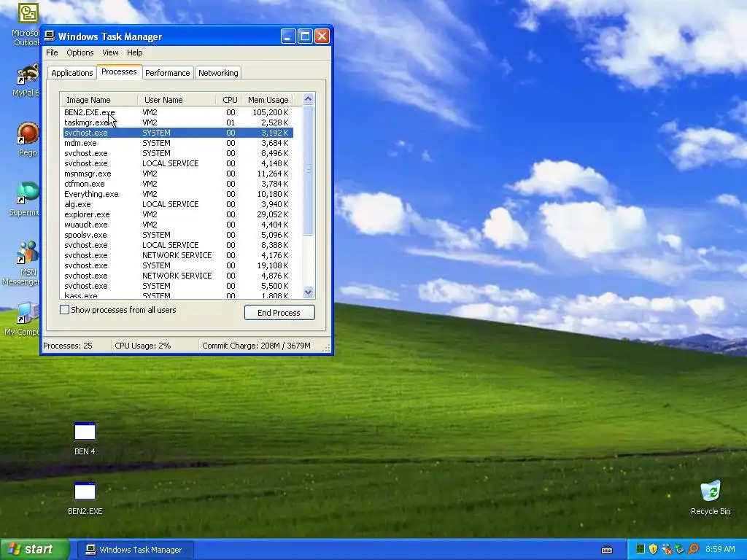Click the Safely Remove Hardware tray icon
747x560 pixels.
[679, 549]
